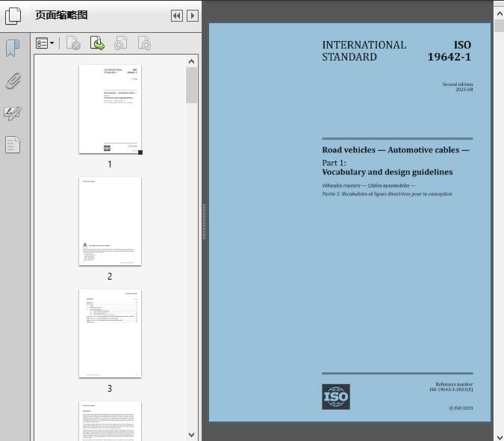Viewport: 504px width, 441px height.
Task: Click 'Vocabulary and design guidelines' text
Action: click(388, 172)
